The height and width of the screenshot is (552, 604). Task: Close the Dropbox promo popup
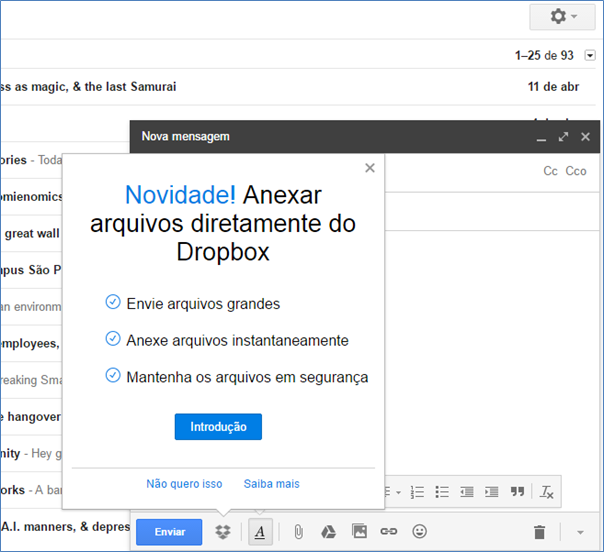[370, 168]
